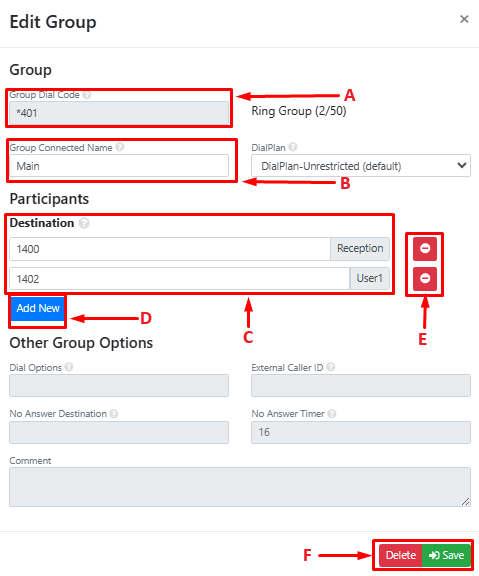Image resolution: width=479 pixels, height=576 pixels.
Task: Select the Comment text area
Action: (240, 487)
